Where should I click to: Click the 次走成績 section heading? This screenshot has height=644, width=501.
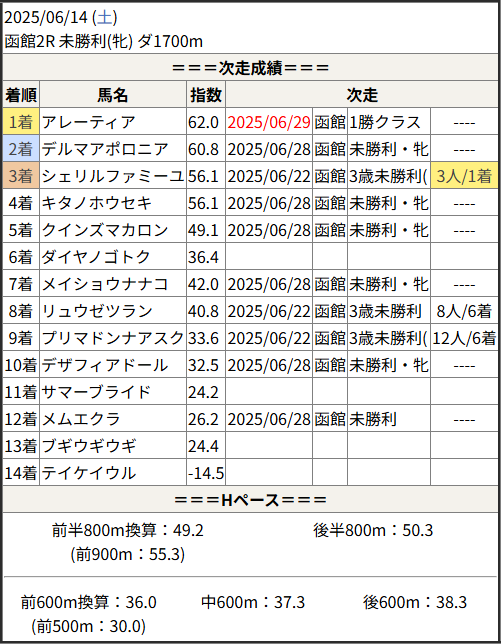(250, 68)
